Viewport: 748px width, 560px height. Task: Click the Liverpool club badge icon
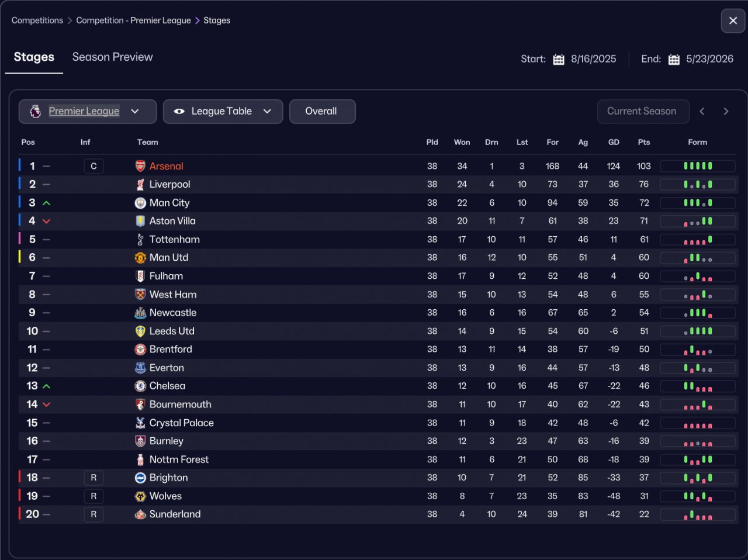(140, 185)
